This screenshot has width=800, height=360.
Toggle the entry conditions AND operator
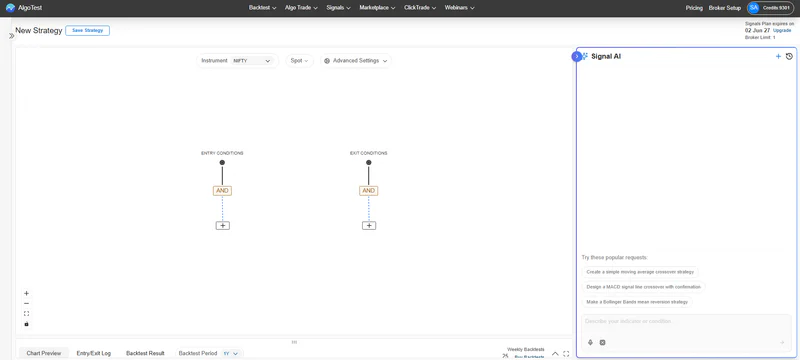click(222, 191)
